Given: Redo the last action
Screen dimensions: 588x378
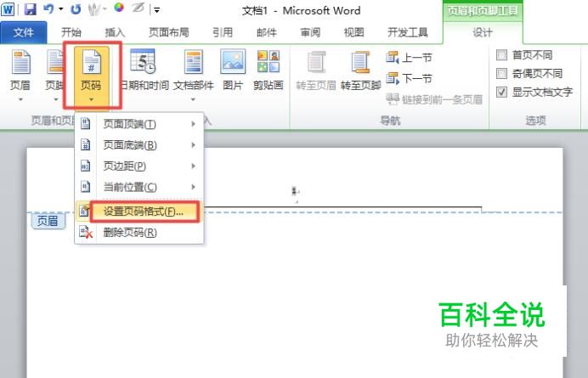Looking at the screenshot, I should click(x=76, y=9).
